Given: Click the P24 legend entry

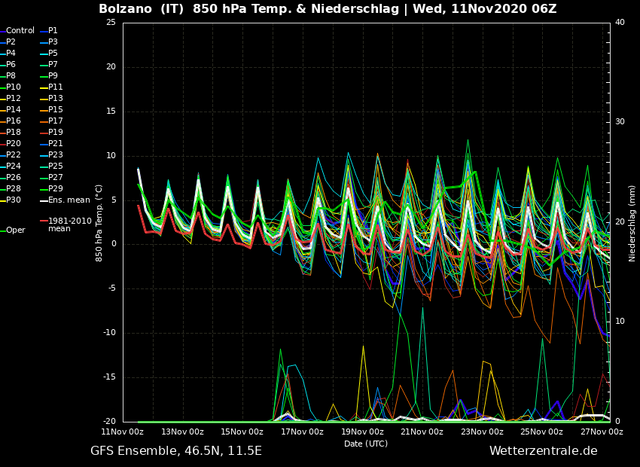Looking at the screenshot, I should pos(11,166).
